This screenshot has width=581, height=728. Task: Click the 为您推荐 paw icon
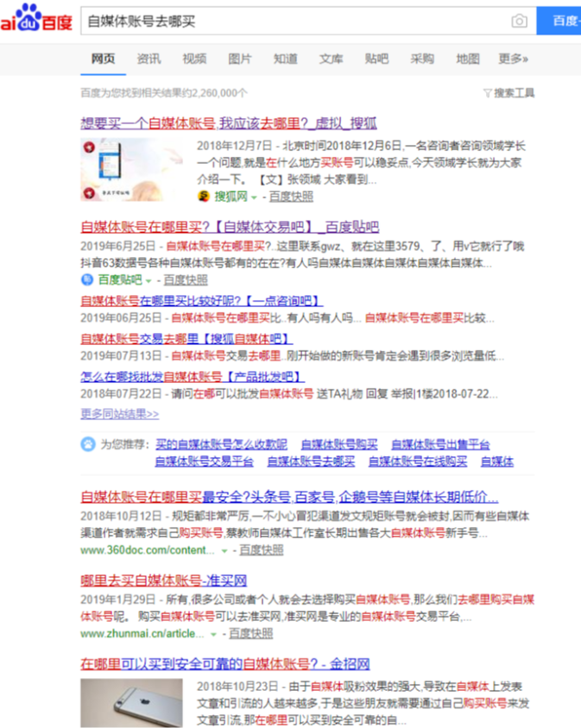coord(88,444)
